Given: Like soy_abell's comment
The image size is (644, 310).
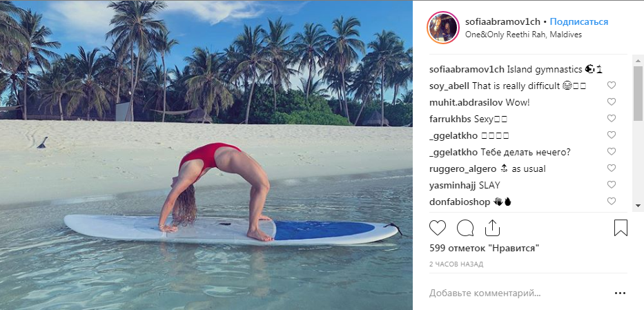Looking at the screenshot, I should tap(611, 86).
